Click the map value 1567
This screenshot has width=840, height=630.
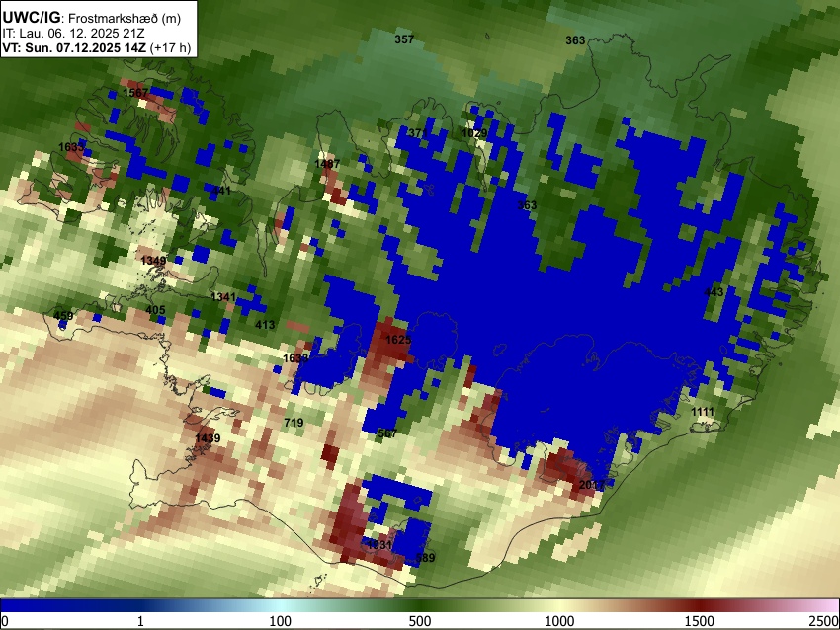[135, 93]
